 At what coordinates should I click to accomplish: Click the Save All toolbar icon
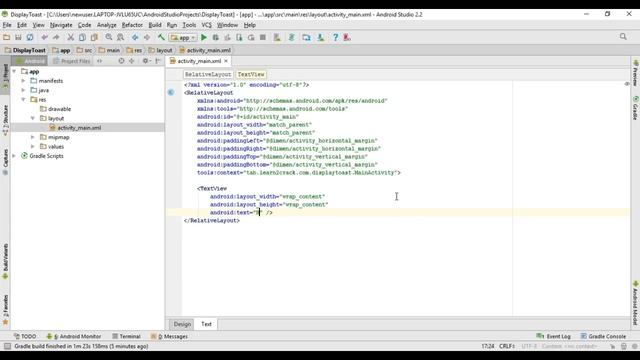click(18, 37)
